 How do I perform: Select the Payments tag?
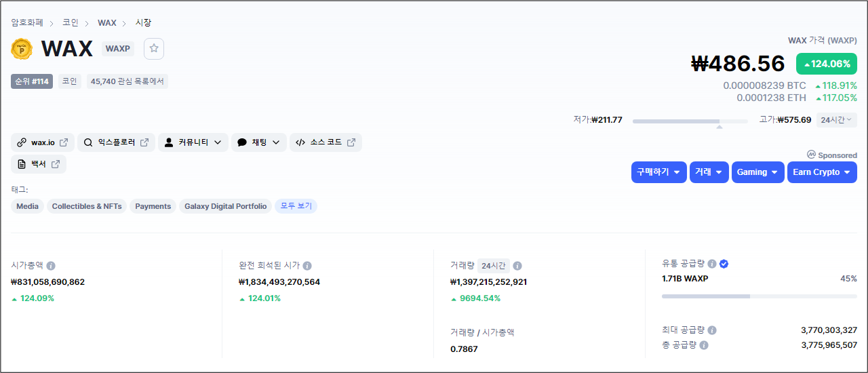(x=153, y=206)
